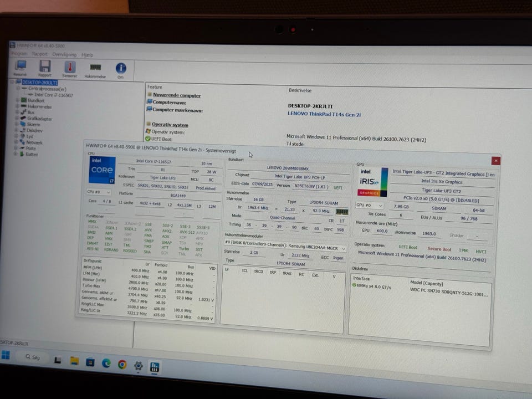Click the Rapport floppy disk icon

pos(45,66)
